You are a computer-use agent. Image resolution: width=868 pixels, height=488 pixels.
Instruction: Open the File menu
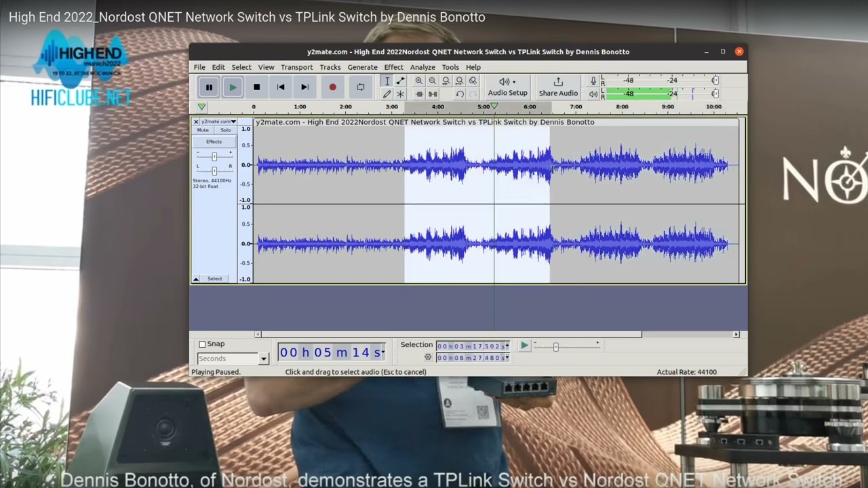(199, 67)
